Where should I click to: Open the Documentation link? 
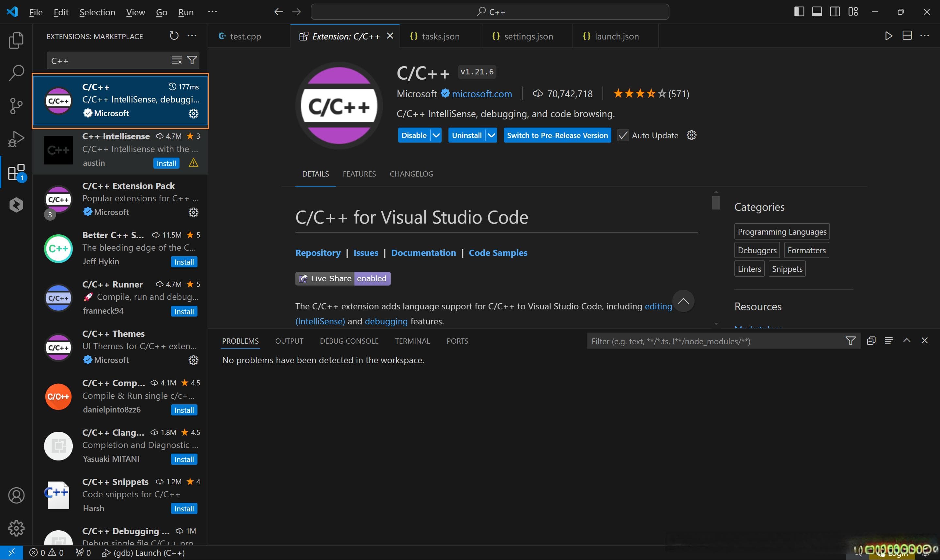(x=423, y=253)
